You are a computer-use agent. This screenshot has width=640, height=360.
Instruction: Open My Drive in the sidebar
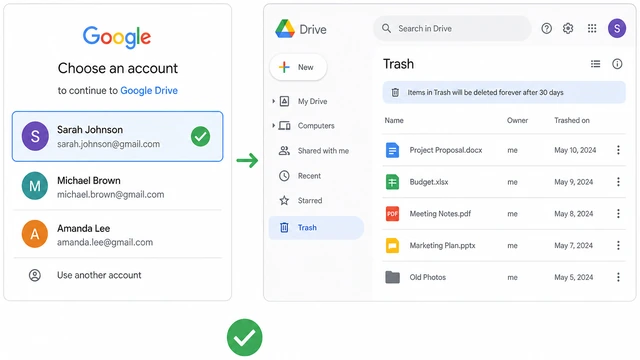pyautogui.click(x=312, y=101)
